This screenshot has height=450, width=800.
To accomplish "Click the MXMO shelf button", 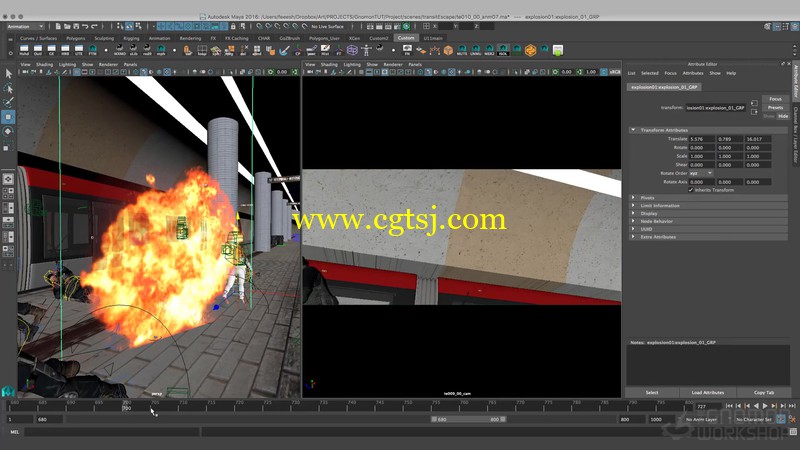I will point(119,50).
